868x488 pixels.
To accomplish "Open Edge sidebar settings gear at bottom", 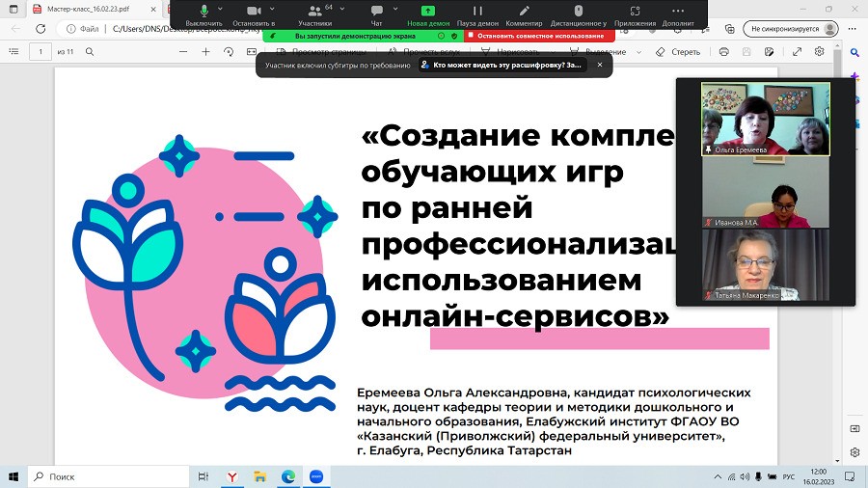I will coord(854,452).
